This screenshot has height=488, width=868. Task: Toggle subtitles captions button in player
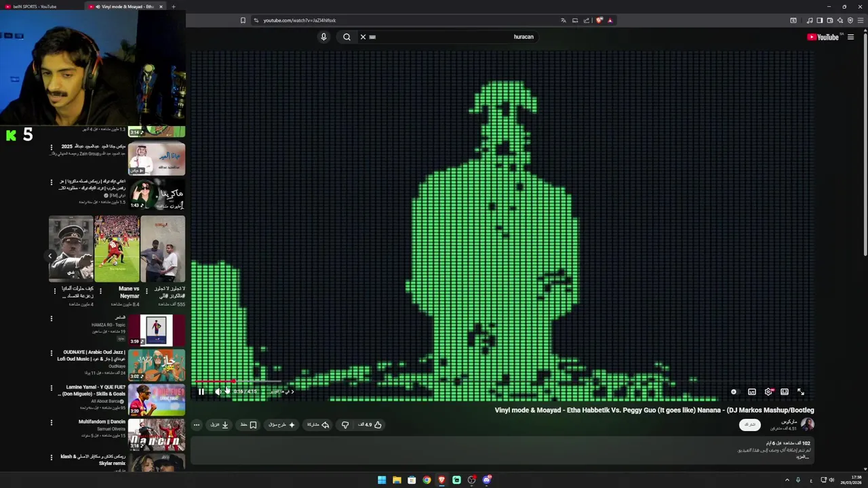tap(752, 392)
